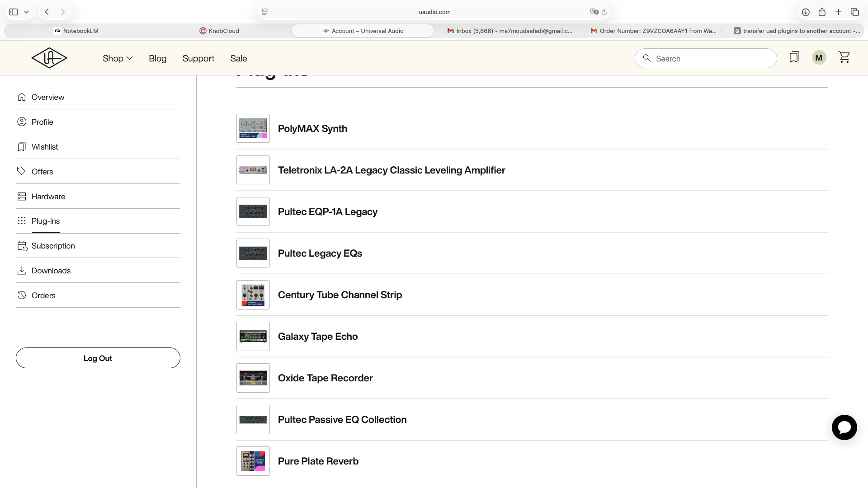Switch to the NotebookLM tab
The width and height of the screenshot is (868, 488).
click(x=75, y=31)
